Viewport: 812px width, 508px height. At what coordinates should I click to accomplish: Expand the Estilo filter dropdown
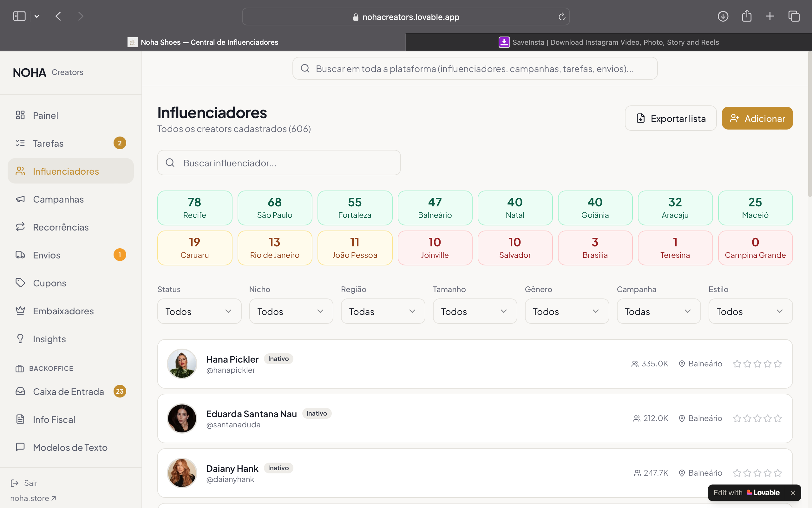click(x=750, y=311)
